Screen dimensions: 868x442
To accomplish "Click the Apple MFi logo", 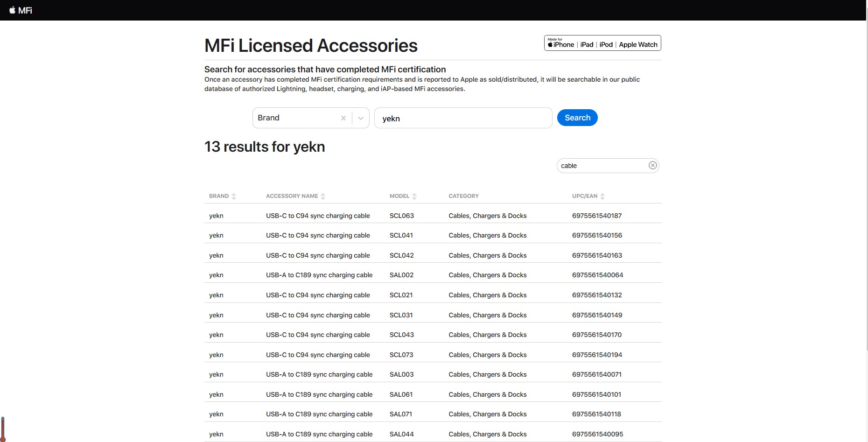I will click(21, 10).
